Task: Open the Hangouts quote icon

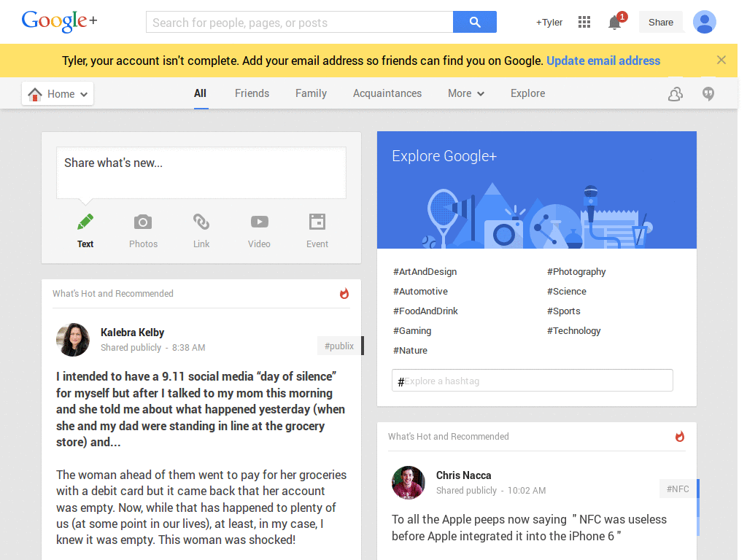Action: [x=708, y=94]
